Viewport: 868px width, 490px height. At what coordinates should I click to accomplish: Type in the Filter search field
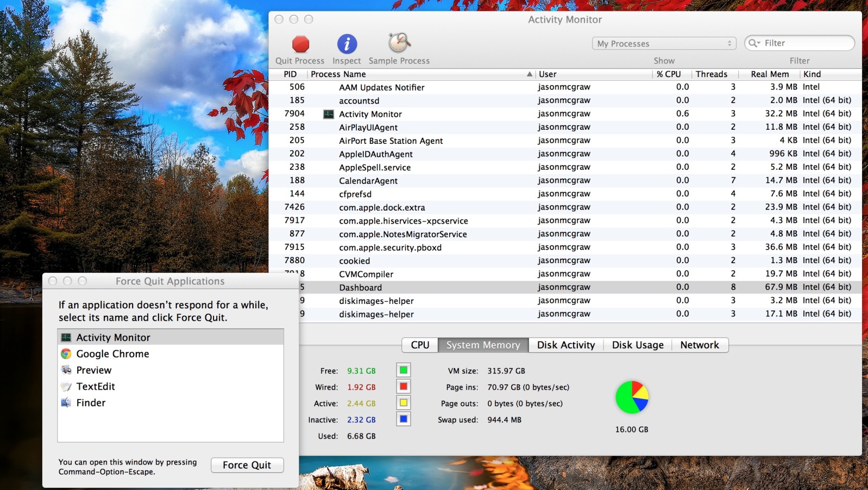click(x=800, y=43)
